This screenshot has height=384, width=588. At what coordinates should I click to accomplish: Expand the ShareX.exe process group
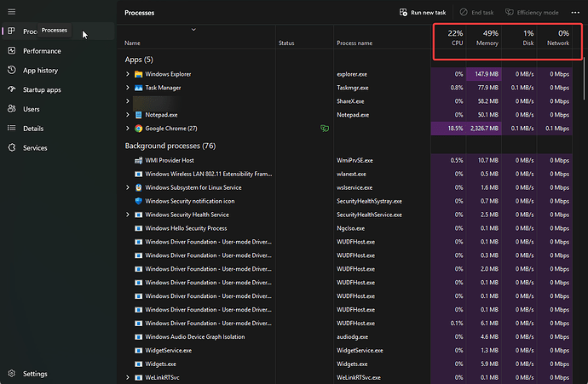coord(128,100)
